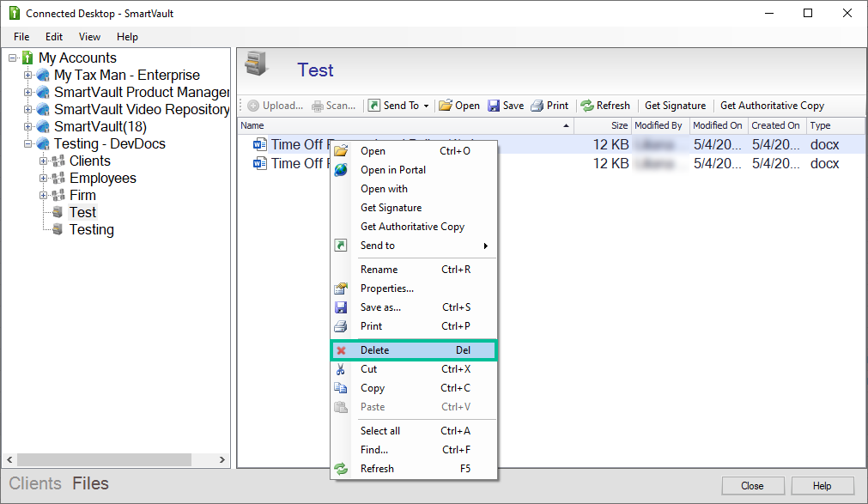
Task: Click the Open folder icon in toolbar
Action: point(445,106)
